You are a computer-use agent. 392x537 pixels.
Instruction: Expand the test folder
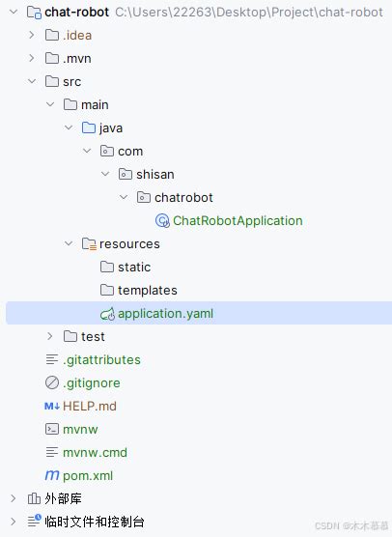click(x=50, y=336)
